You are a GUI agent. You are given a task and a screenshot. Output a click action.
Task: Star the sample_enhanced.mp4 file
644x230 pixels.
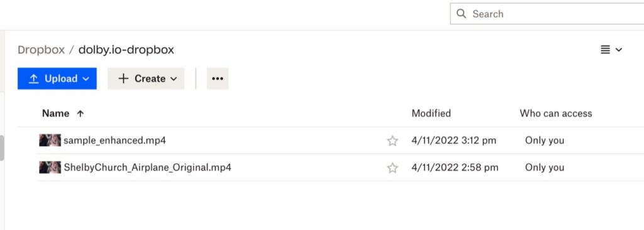click(392, 141)
